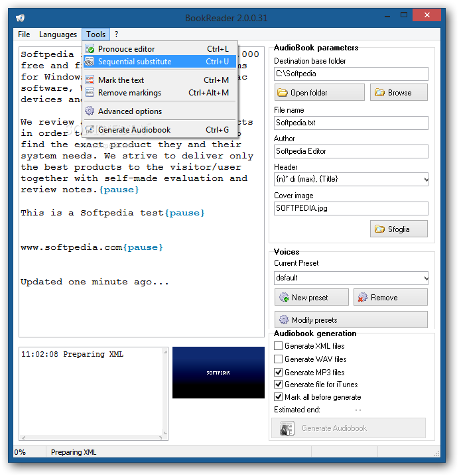Image resolution: width=459 pixels, height=476 pixels.
Task: Uncheck Generate file for iTunes
Action: (x=278, y=385)
